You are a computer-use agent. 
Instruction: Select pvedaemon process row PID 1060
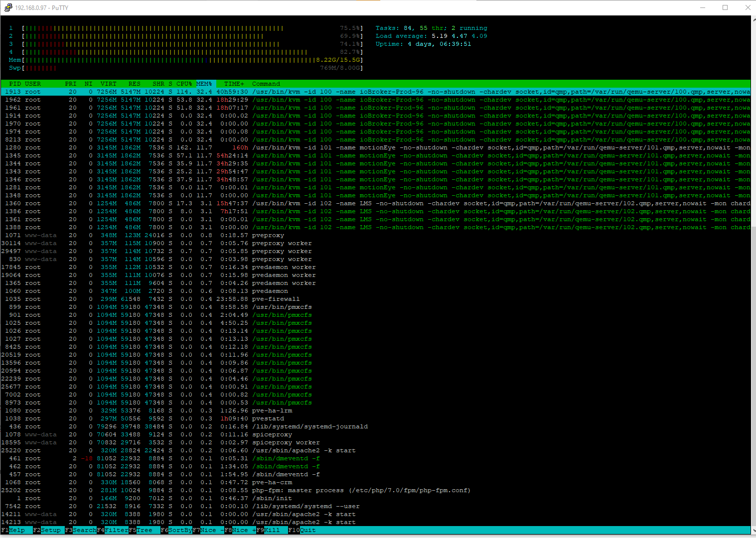pos(376,291)
